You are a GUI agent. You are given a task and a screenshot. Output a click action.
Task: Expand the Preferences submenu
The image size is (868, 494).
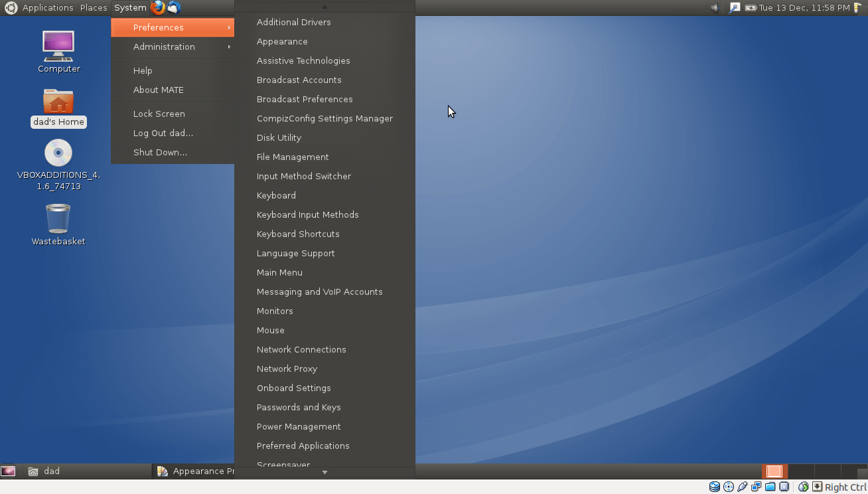(x=173, y=27)
